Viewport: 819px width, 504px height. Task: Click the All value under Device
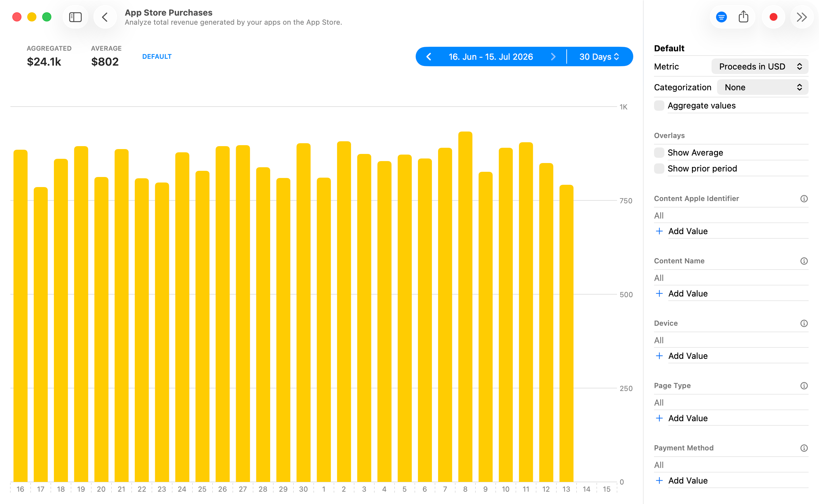coord(659,340)
